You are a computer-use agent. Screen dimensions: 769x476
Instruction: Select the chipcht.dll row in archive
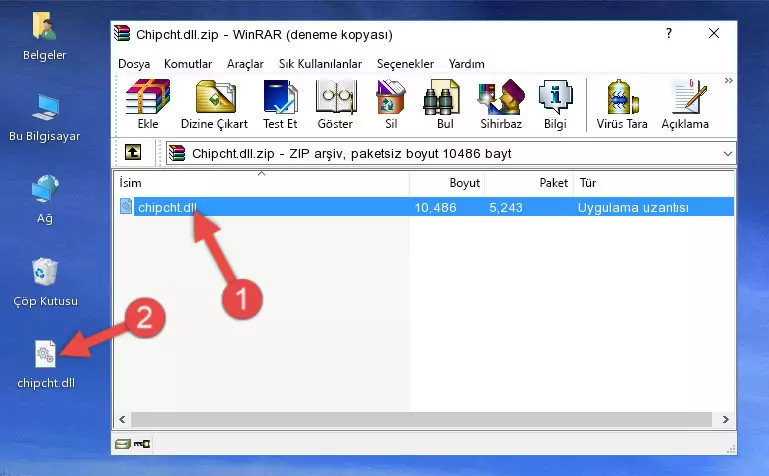click(425, 207)
